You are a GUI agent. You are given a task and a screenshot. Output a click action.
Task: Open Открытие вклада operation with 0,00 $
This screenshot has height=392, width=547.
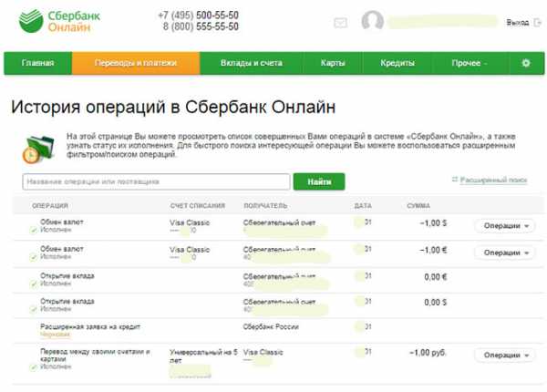pos(67,302)
